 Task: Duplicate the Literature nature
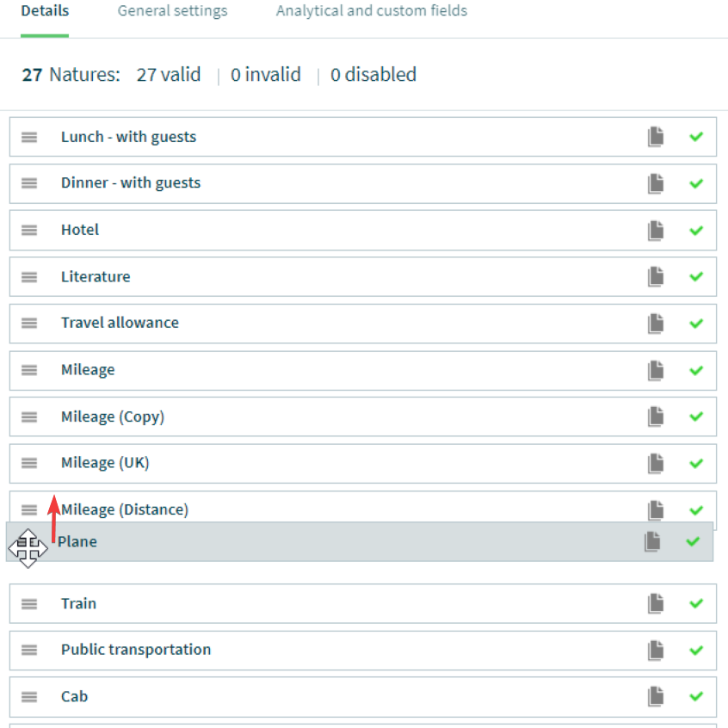(655, 277)
